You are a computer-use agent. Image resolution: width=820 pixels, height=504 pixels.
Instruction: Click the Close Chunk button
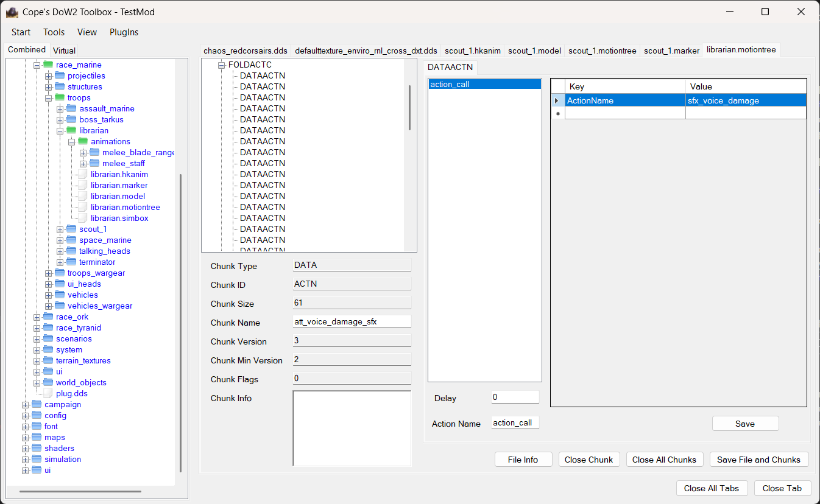(589, 460)
